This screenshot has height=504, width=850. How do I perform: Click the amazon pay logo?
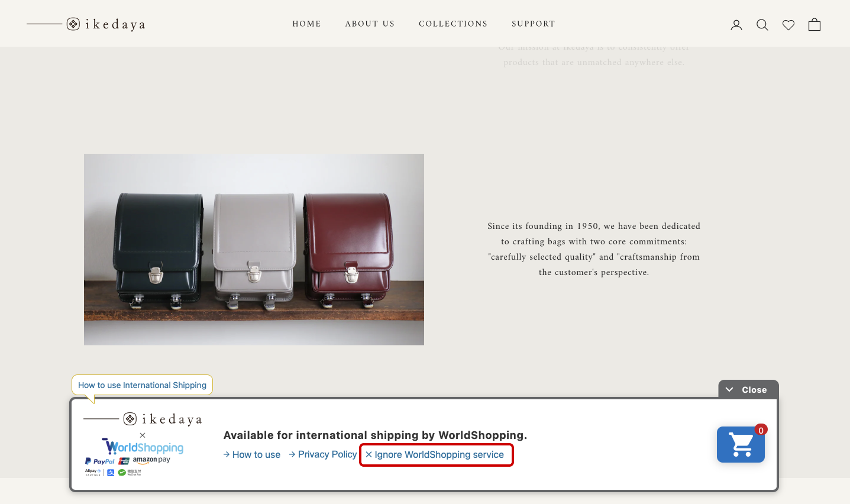coord(151,460)
